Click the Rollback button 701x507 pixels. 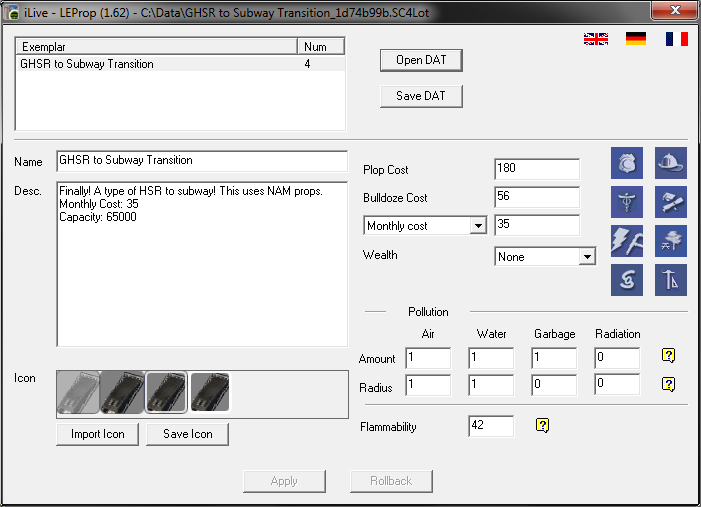click(391, 481)
